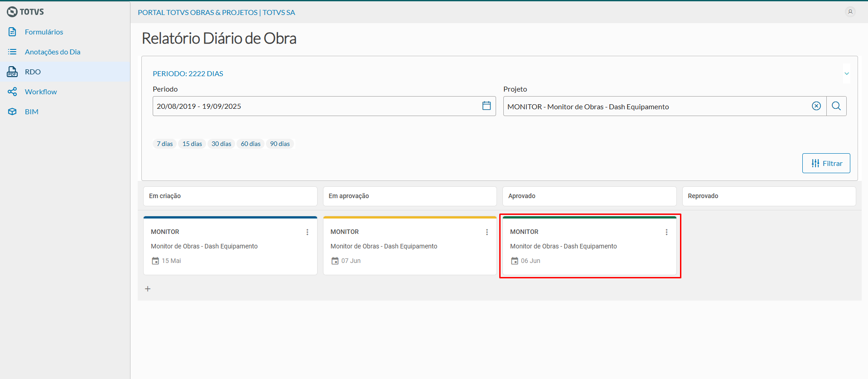Screen dimensions: 868x379
Task: Open options menu on the 15 Mai card
Action: coord(307,232)
